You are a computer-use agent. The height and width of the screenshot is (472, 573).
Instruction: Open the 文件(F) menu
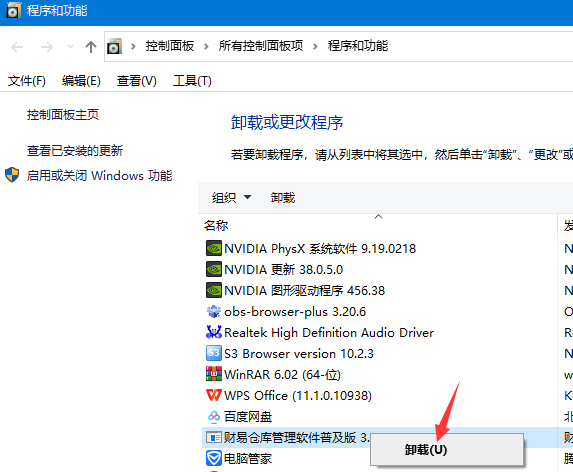tap(27, 81)
